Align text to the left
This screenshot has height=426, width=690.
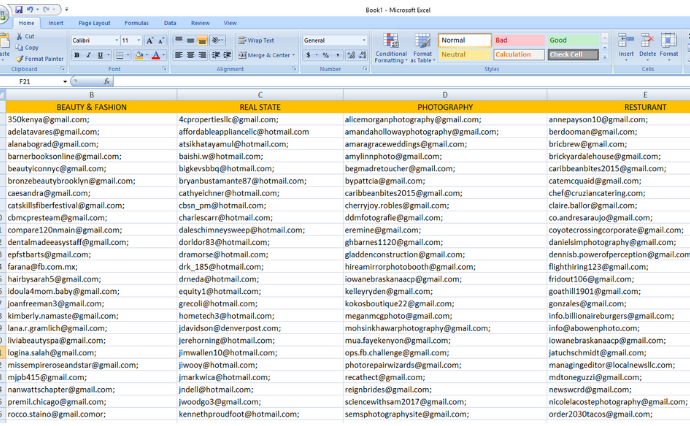click(x=179, y=55)
